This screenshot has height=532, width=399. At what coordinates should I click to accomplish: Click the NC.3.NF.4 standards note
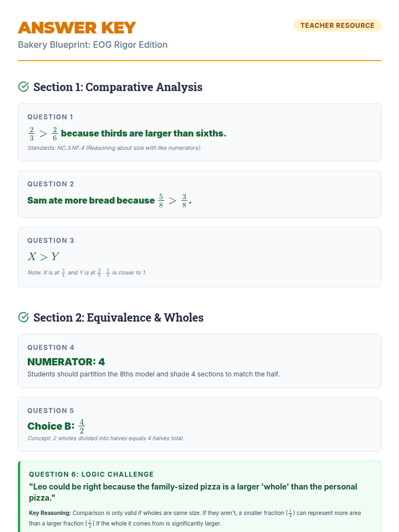(x=114, y=148)
